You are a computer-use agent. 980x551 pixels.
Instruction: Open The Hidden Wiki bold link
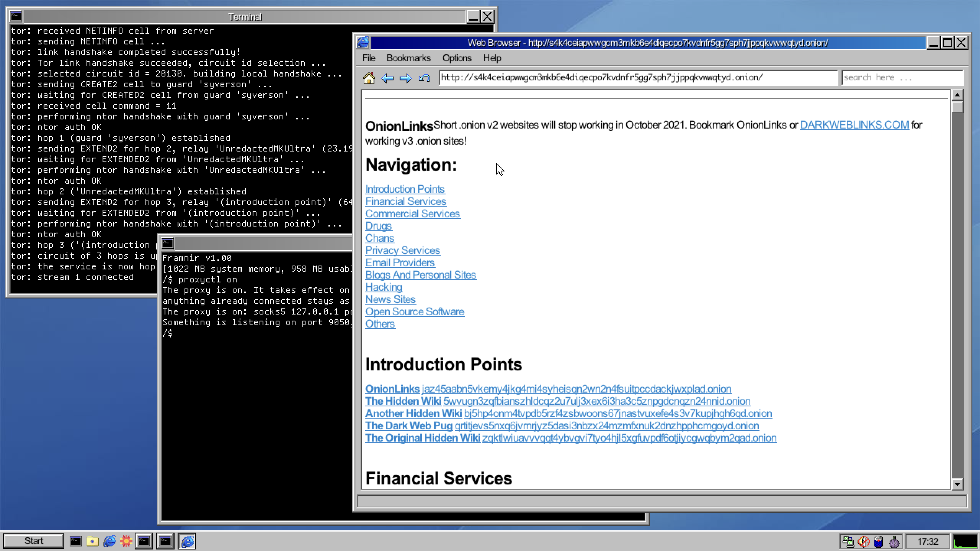coord(403,401)
